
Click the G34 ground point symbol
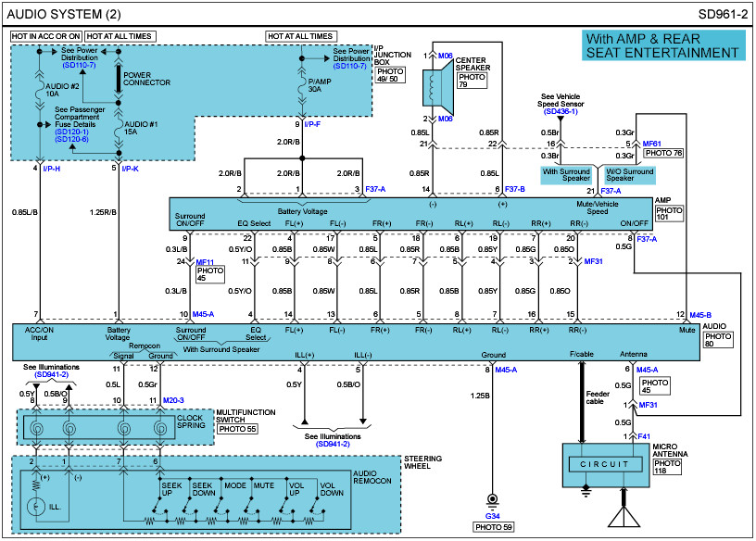click(492, 501)
